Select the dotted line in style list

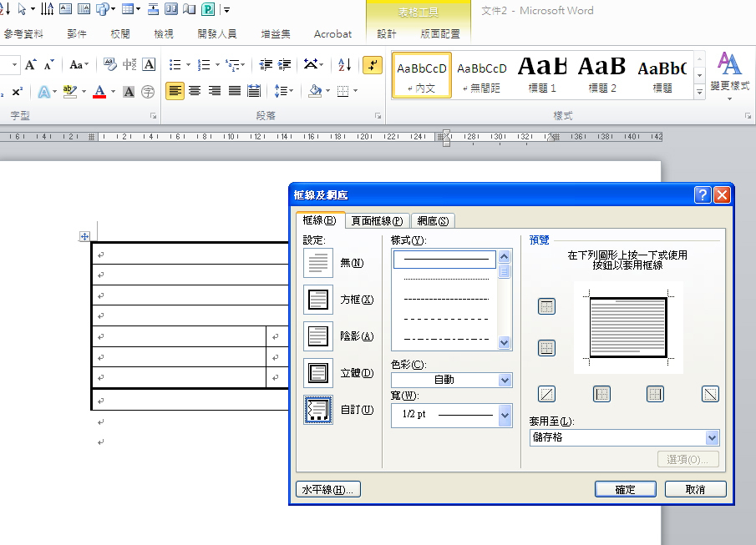click(446, 279)
